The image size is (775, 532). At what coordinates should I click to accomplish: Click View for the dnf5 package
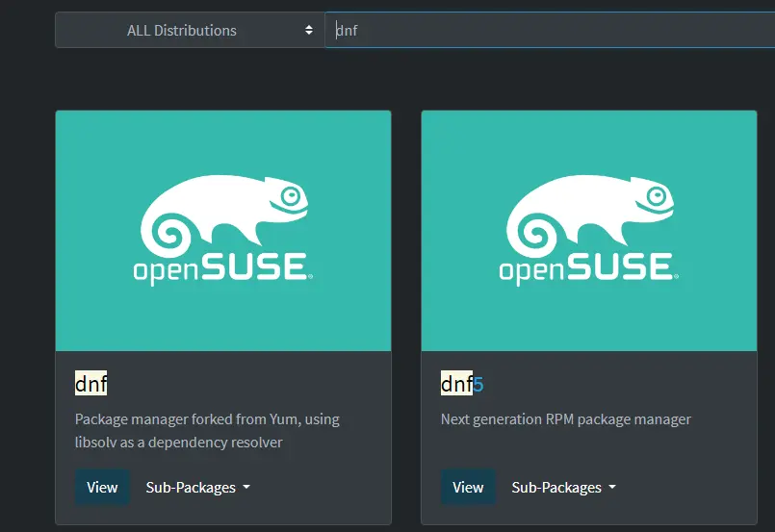468,487
